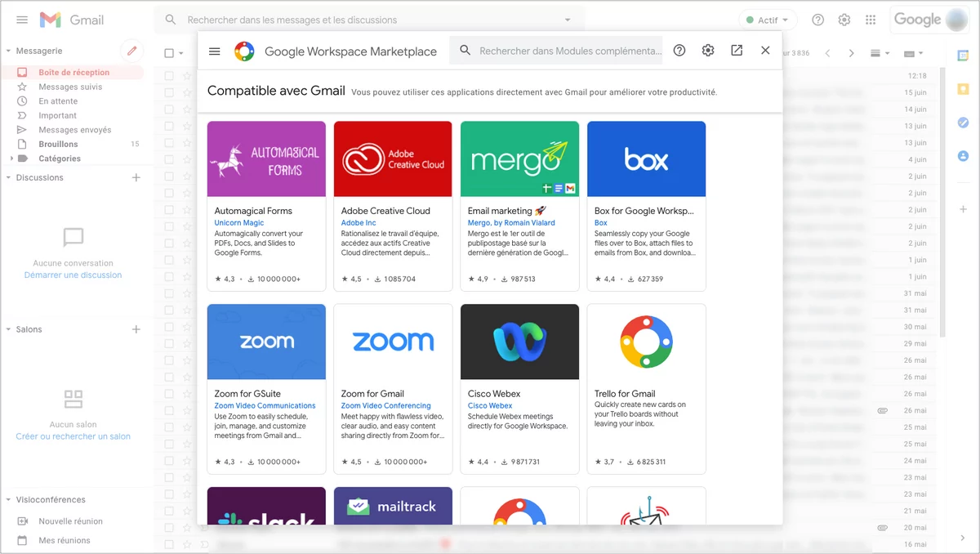
Task: Open Google Tasks in side panel
Action: (963, 123)
